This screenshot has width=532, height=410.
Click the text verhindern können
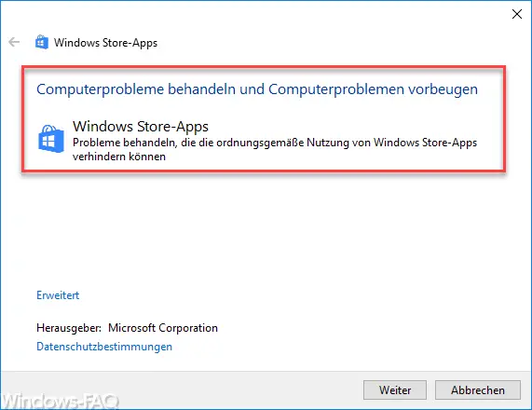119,157
